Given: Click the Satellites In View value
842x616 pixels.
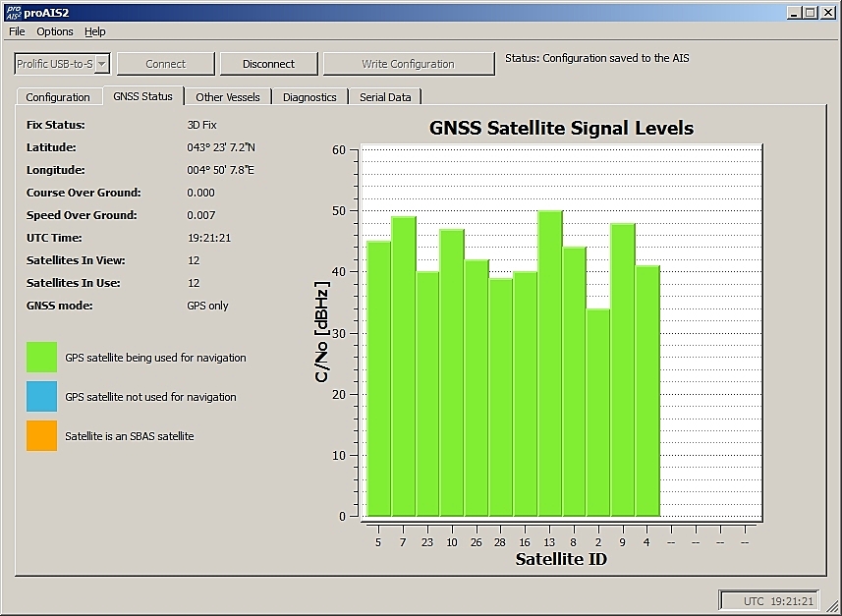Looking at the screenshot, I should click(194, 260).
